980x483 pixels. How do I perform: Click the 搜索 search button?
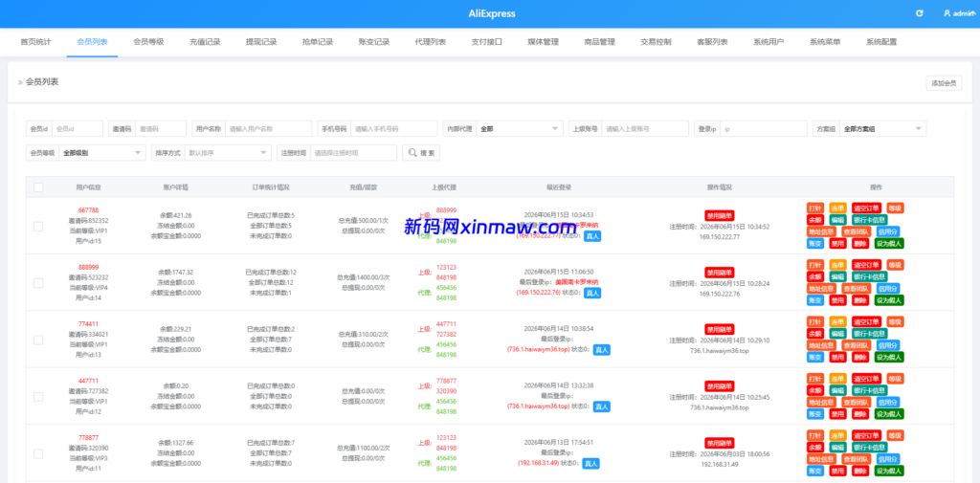coord(421,152)
